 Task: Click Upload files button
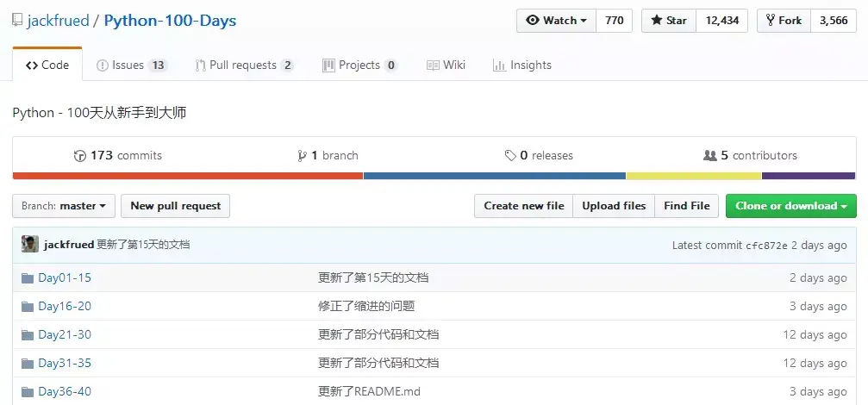(x=614, y=206)
